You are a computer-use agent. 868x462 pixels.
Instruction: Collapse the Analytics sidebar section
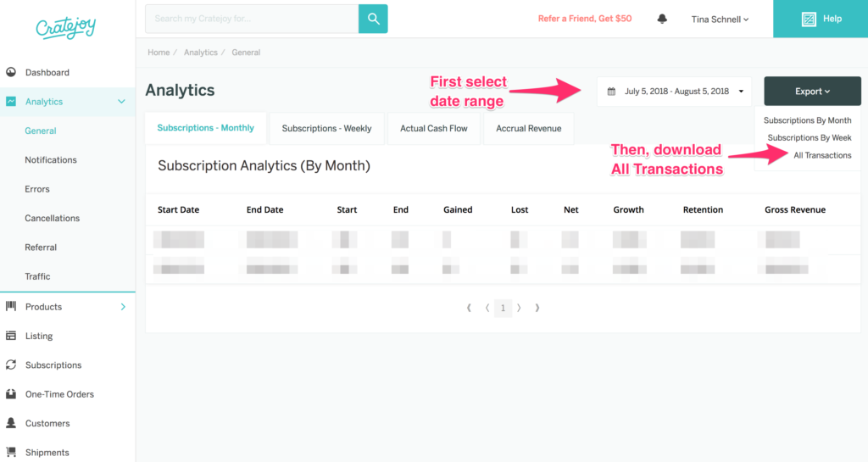[x=121, y=101]
